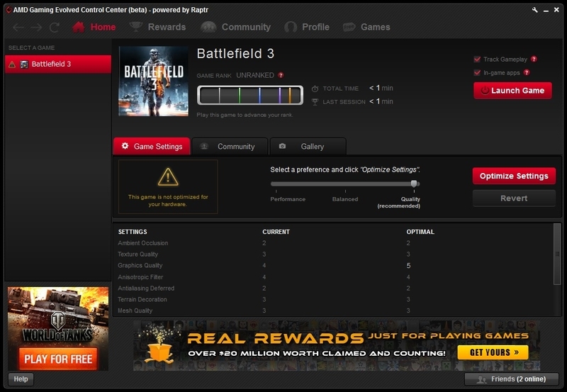Open the Profile section
The width and height of the screenshot is (567, 392).
click(307, 27)
